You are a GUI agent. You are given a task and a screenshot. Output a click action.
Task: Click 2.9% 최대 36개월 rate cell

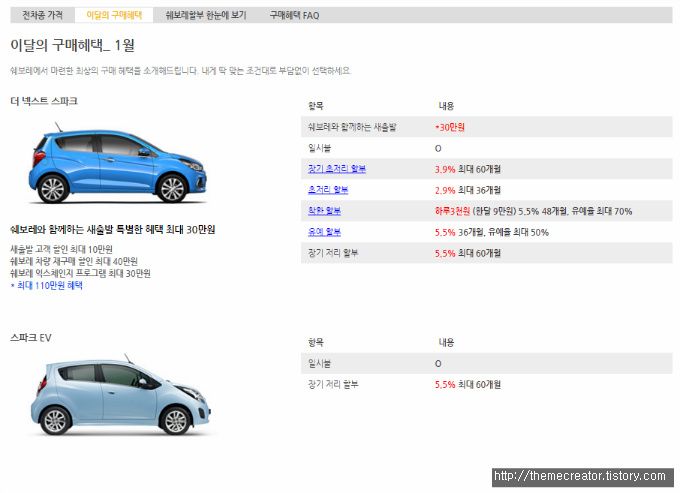click(x=468, y=190)
